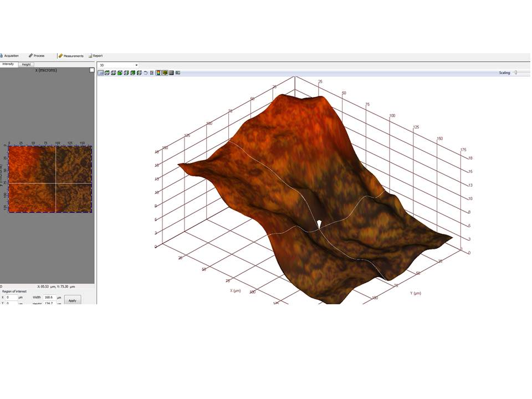Click the flat surface view icon in toolbar
The image size is (532, 399).
101,73
